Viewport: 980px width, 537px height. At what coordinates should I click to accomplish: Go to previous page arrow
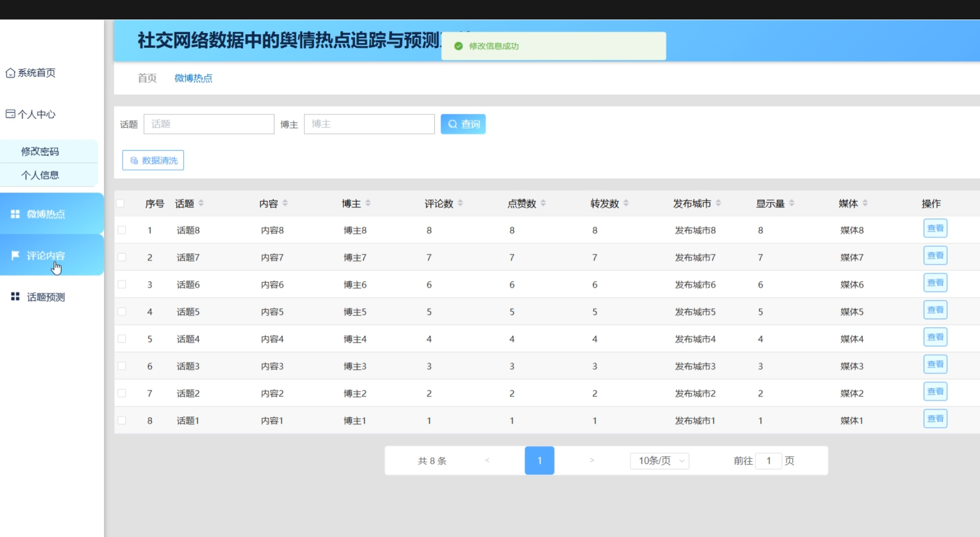487,460
